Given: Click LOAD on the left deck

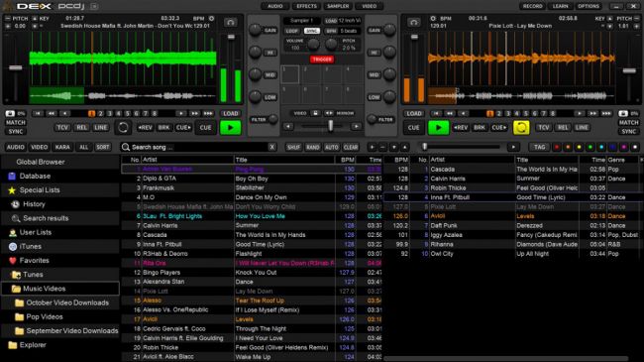Looking at the screenshot, I should coord(231,113).
